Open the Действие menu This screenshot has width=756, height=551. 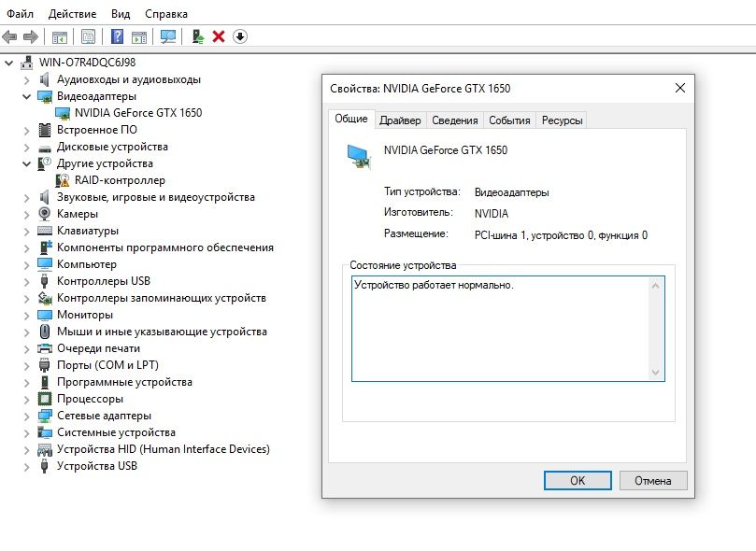(72, 14)
